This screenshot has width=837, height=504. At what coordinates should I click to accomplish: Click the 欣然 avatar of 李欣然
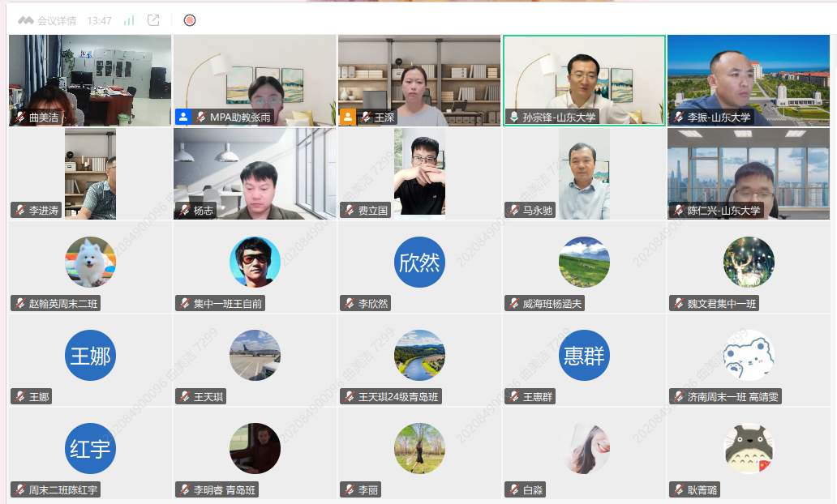pos(419,262)
